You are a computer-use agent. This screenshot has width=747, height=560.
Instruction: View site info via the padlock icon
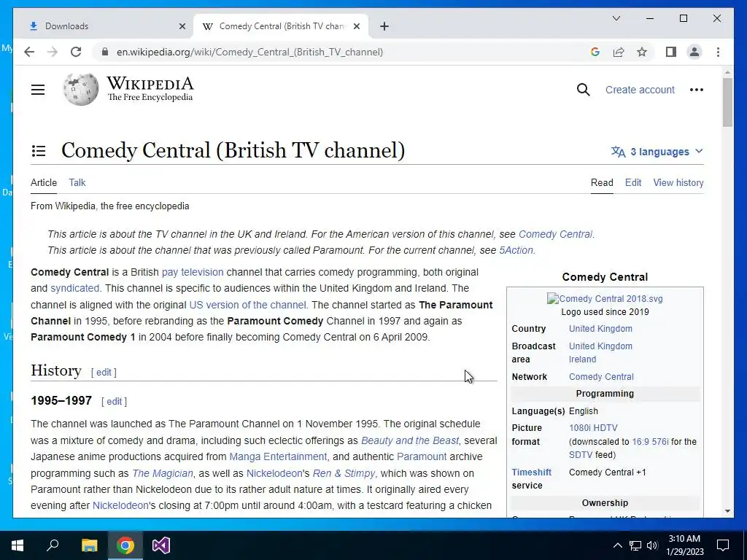[105, 52]
